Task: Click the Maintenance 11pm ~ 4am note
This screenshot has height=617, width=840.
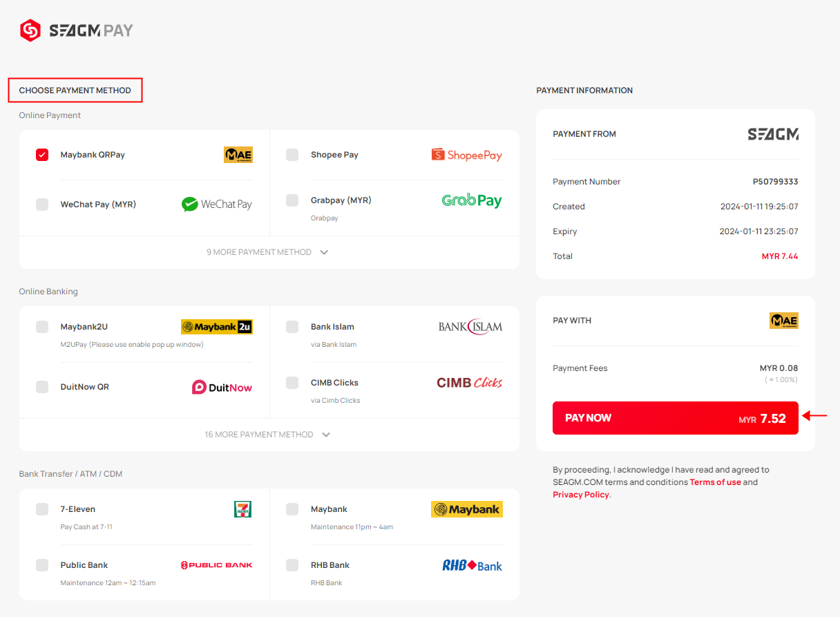Action: click(352, 526)
